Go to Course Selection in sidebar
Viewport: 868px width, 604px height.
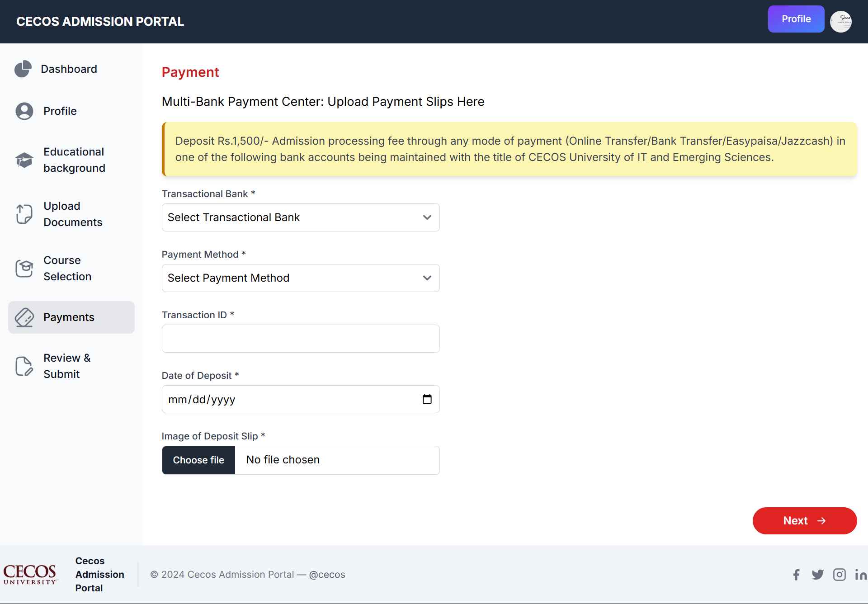point(71,269)
